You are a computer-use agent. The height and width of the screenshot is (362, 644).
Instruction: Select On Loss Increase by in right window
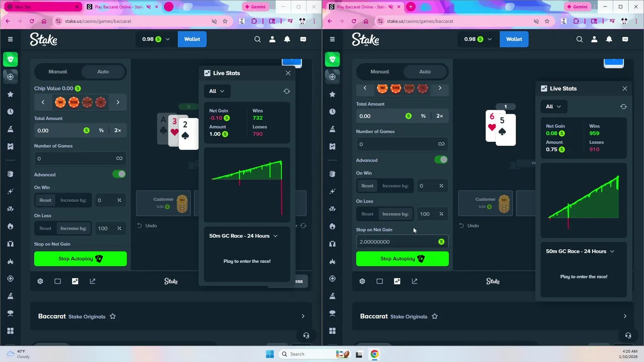395,214
